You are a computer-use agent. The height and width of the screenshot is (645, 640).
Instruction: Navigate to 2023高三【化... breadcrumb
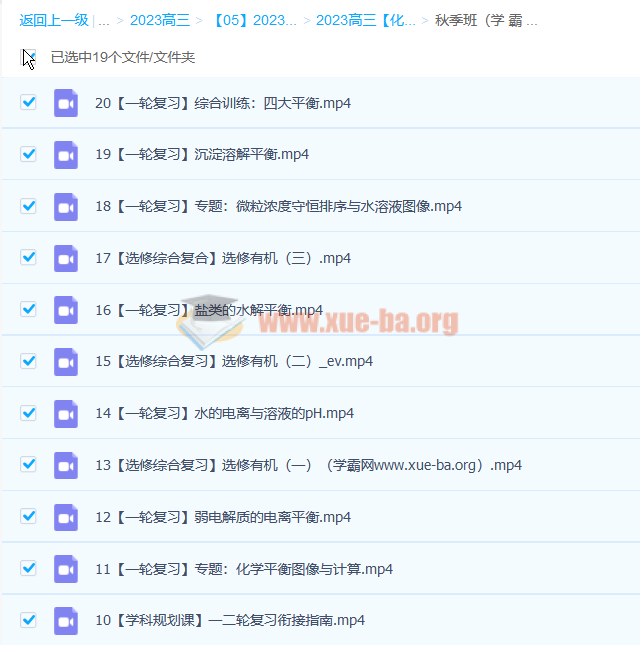point(365,20)
